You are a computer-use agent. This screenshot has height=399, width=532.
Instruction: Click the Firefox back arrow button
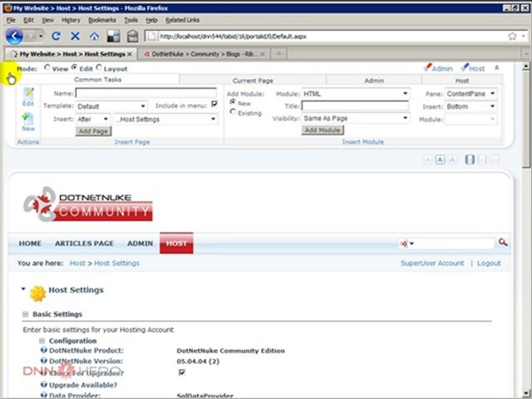click(x=14, y=36)
